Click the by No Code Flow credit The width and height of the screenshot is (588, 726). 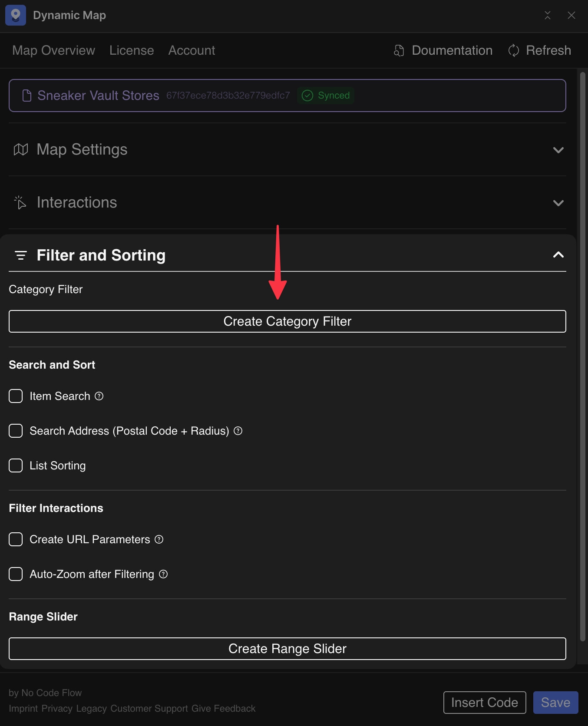pyautogui.click(x=45, y=693)
